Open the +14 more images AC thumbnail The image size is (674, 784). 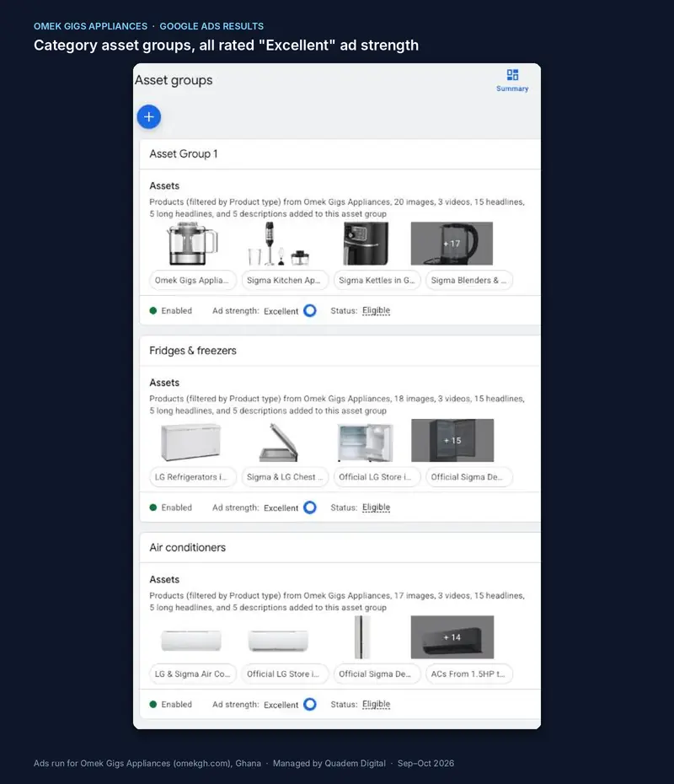point(452,637)
